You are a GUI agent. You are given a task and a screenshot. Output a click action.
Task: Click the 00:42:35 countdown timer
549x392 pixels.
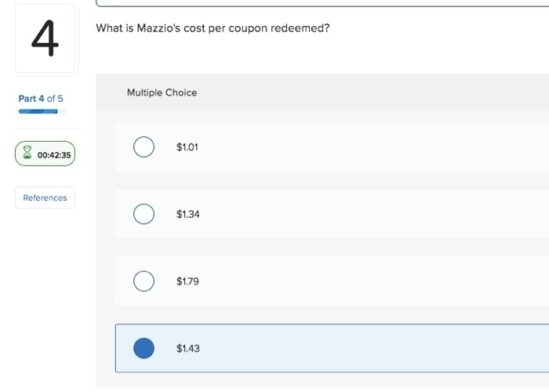54,154
